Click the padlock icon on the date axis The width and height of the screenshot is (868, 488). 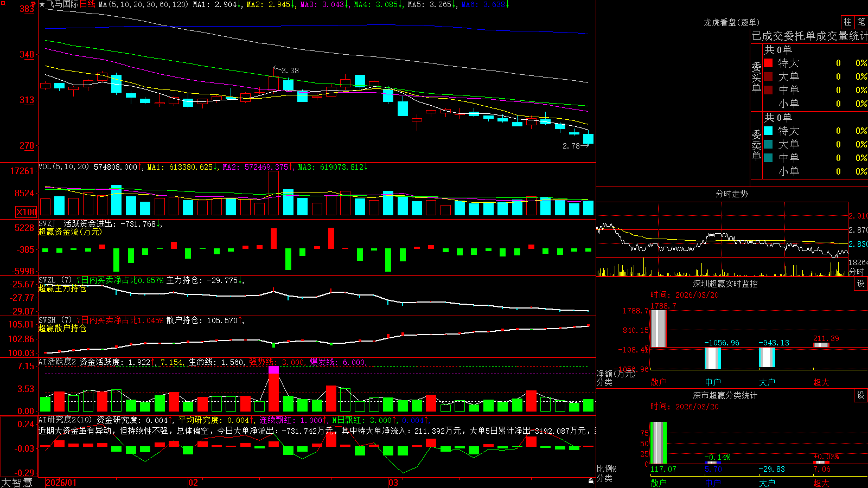tap(591, 481)
